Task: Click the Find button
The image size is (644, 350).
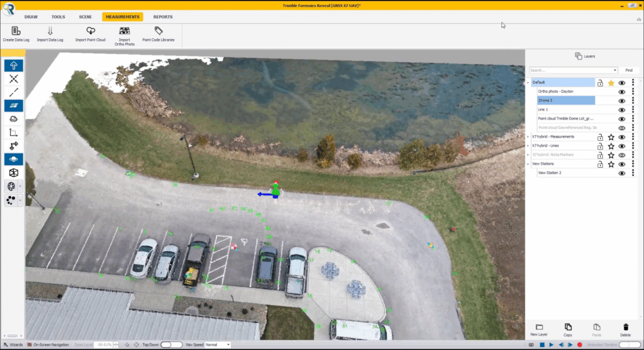Action: pyautogui.click(x=628, y=70)
